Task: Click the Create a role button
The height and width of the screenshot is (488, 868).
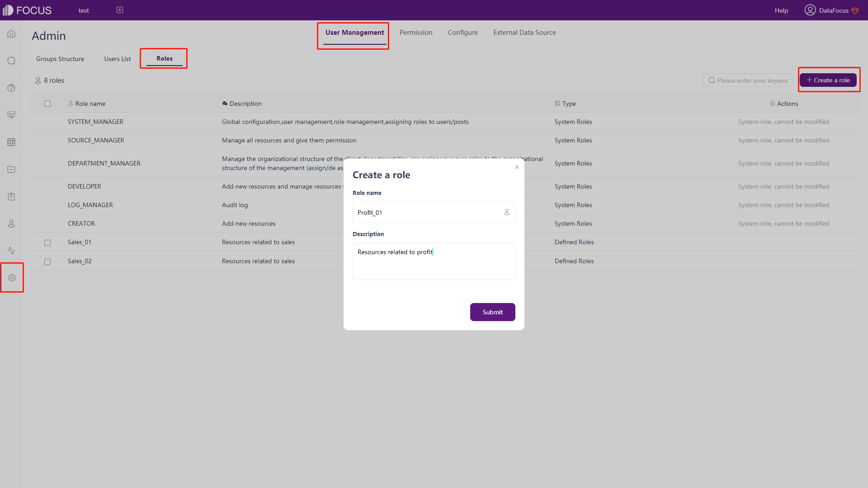Action: [828, 80]
